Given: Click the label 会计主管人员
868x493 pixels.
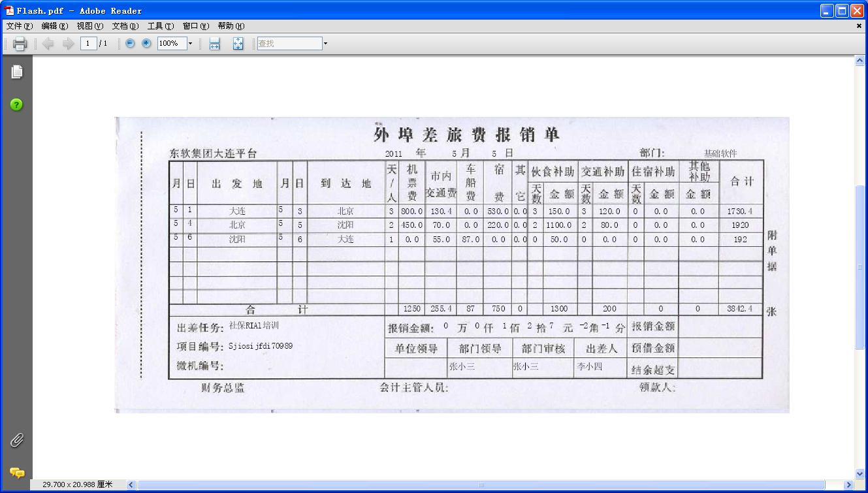Looking at the screenshot, I should coord(414,388).
